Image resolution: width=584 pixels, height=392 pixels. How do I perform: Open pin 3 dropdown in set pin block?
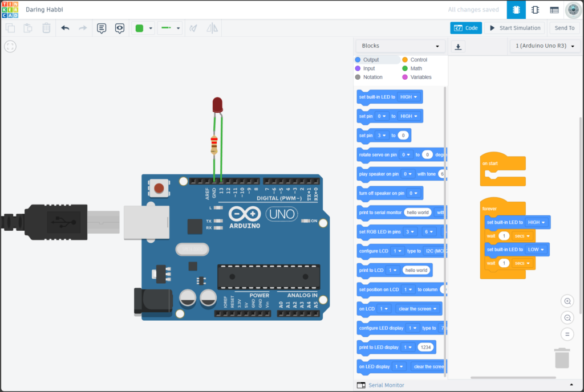pos(382,136)
